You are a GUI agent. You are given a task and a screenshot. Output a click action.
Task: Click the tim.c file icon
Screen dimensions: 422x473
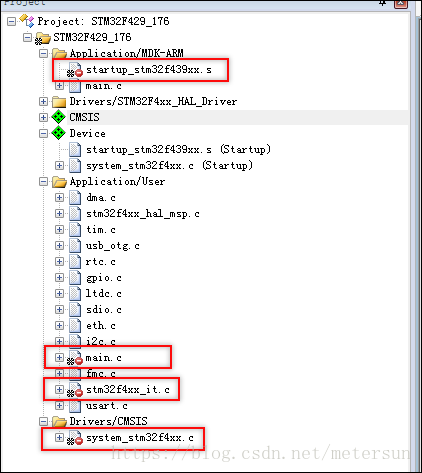point(75,229)
